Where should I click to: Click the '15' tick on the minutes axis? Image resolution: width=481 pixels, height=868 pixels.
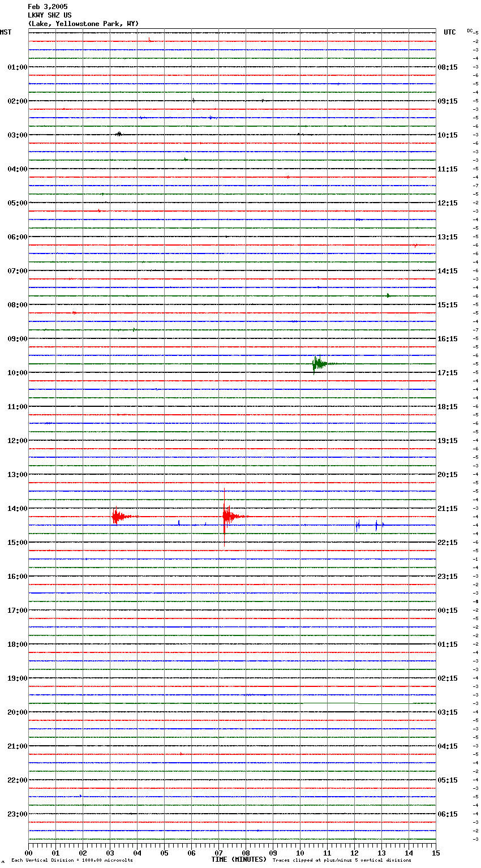click(435, 853)
